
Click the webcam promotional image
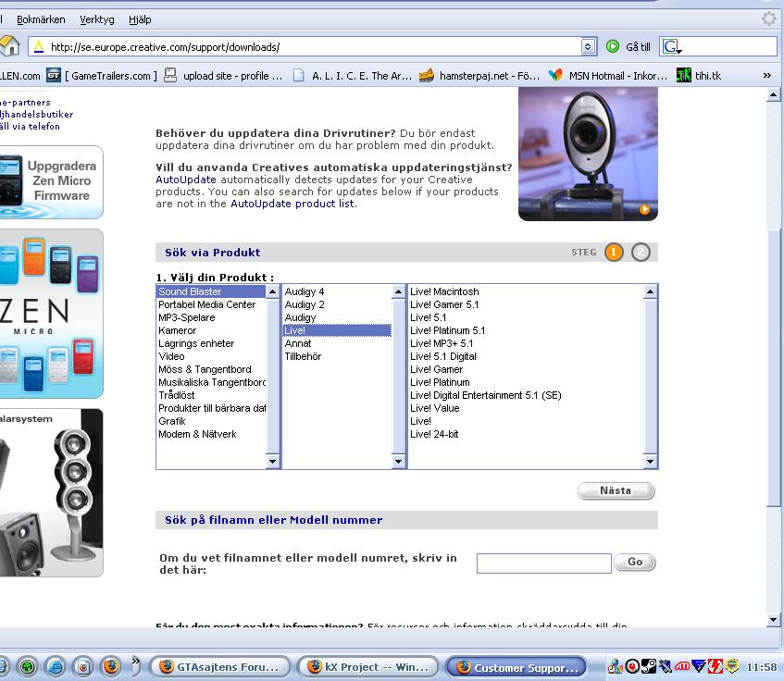point(588,154)
